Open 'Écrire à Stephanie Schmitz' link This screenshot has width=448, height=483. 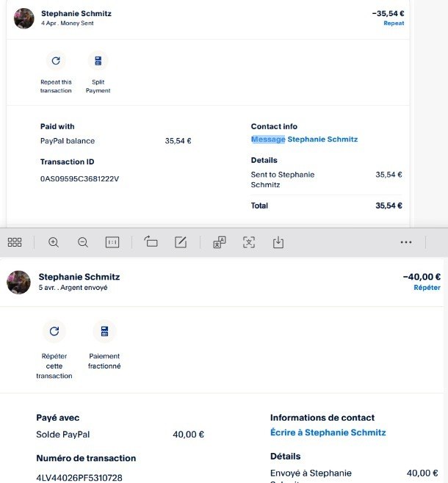coord(328,433)
